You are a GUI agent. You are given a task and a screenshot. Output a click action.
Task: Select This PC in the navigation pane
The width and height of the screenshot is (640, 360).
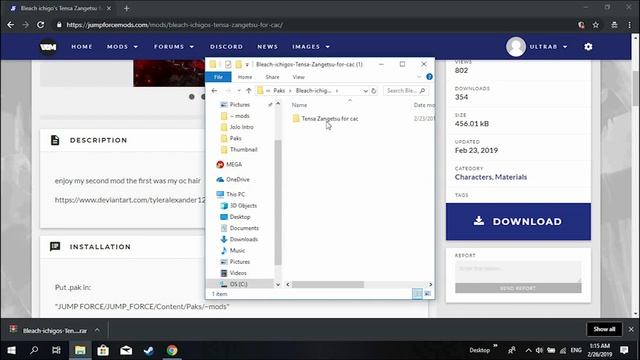(235, 194)
